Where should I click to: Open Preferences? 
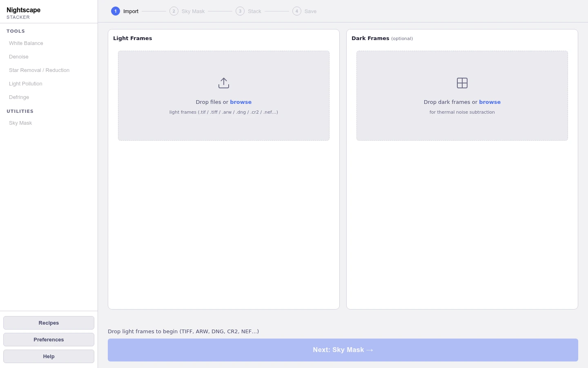coord(49,340)
